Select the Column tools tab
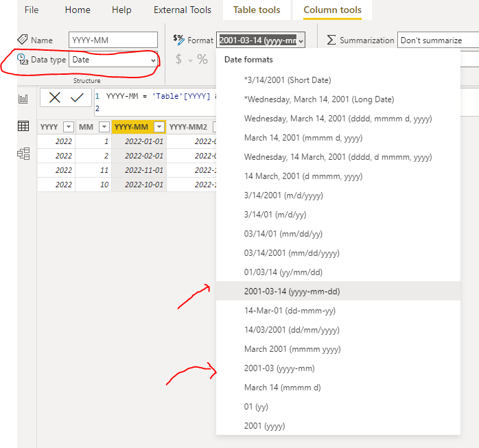The height and width of the screenshot is (448, 479). coord(332,10)
